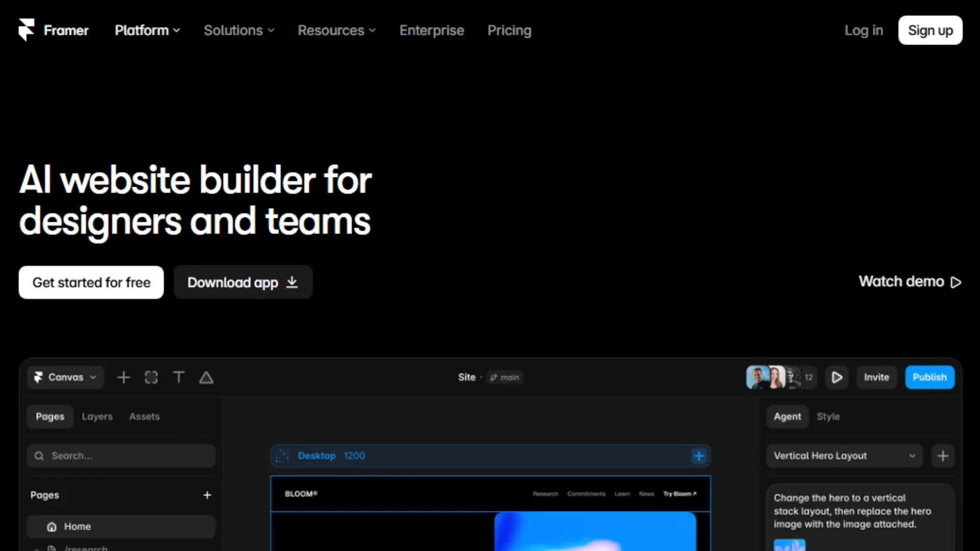Click Try Bloom link in canvas preview
Image resolution: width=980 pixels, height=551 pixels.
pos(680,494)
